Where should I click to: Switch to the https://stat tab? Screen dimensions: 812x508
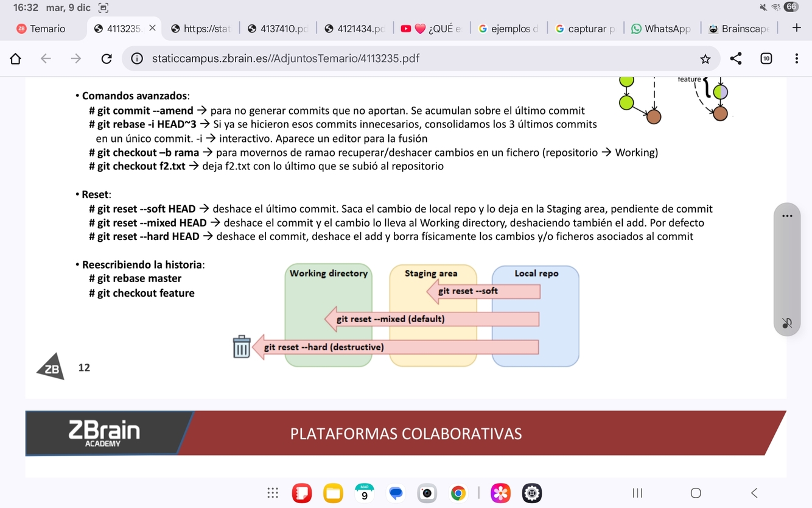pos(201,29)
